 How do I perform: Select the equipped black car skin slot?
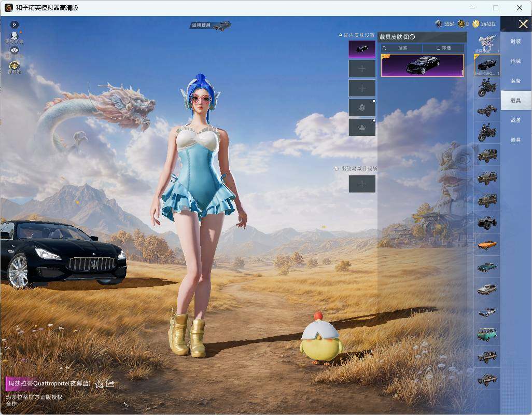click(x=362, y=49)
